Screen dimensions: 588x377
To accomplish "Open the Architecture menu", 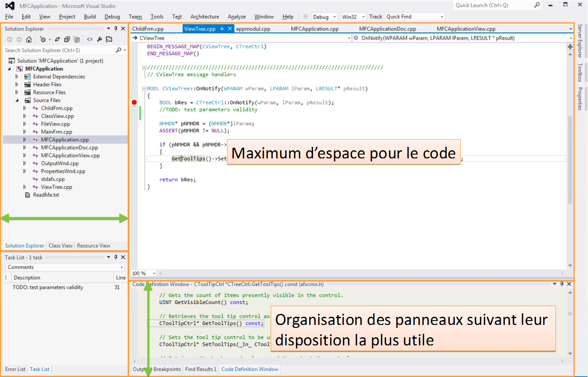I will tap(205, 17).
